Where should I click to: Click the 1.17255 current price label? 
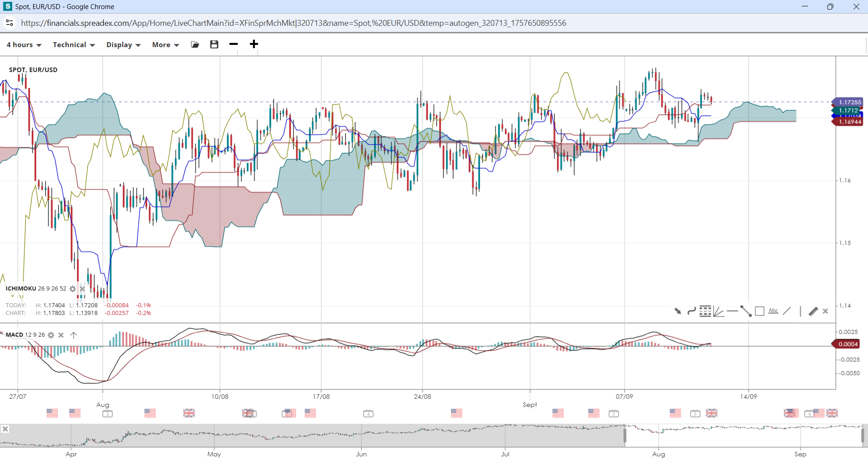pyautogui.click(x=848, y=102)
